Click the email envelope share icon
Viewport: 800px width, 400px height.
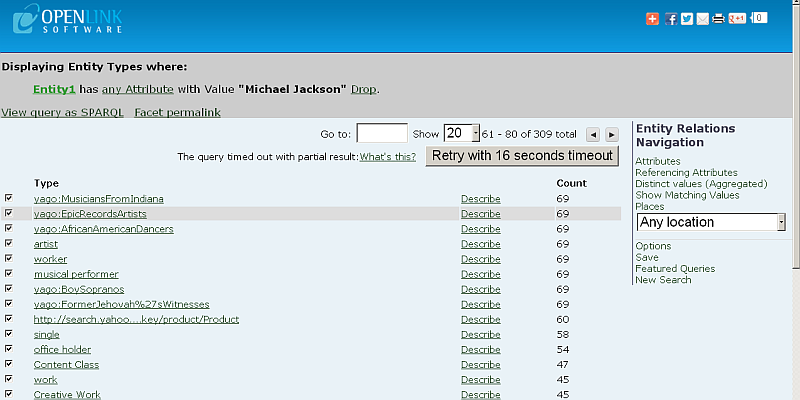pos(703,19)
